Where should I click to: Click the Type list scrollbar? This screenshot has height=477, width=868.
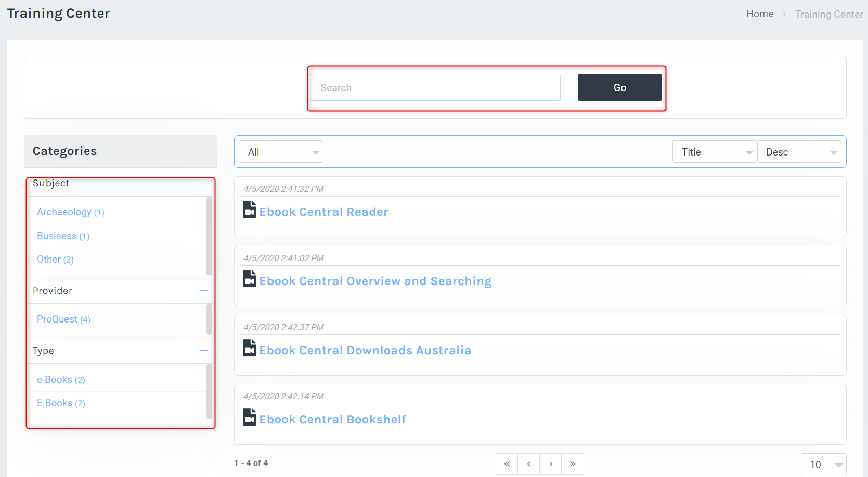coord(209,391)
